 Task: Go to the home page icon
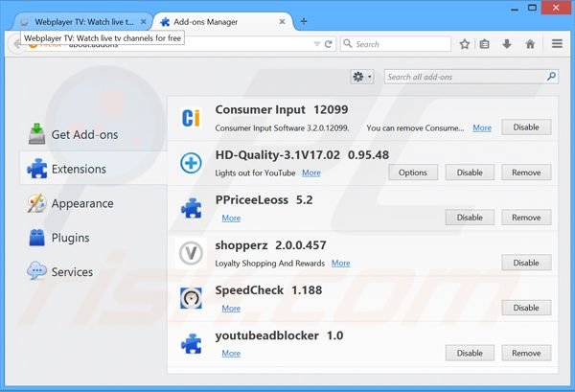pos(530,44)
